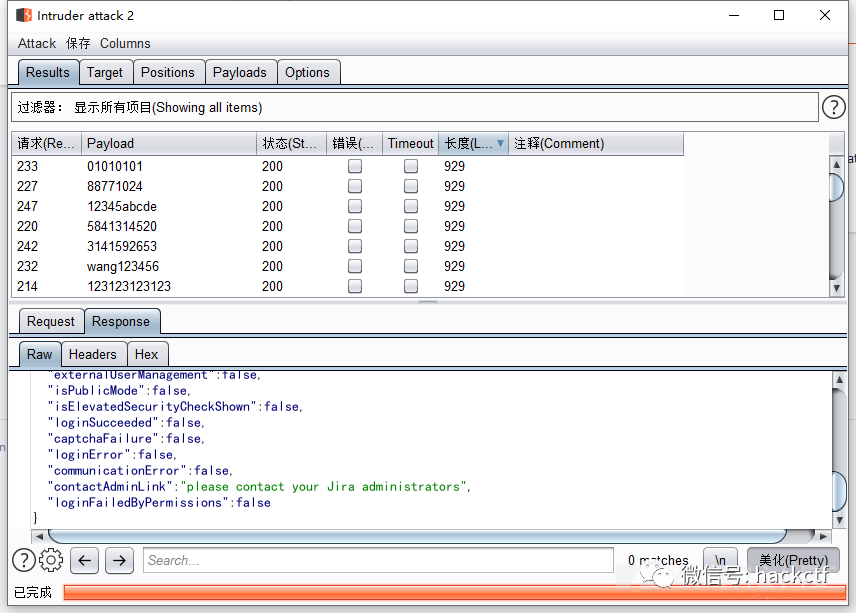The width and height of the screenshot is (856, 613).
Task: Sort by Payload column header
Action: coord(169,144)
